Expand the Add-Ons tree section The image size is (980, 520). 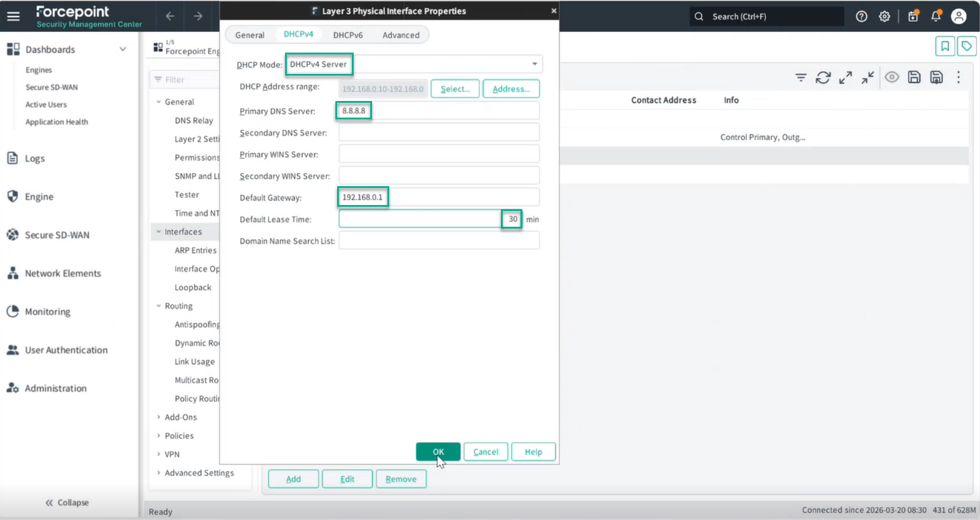(x=159, y=417)
